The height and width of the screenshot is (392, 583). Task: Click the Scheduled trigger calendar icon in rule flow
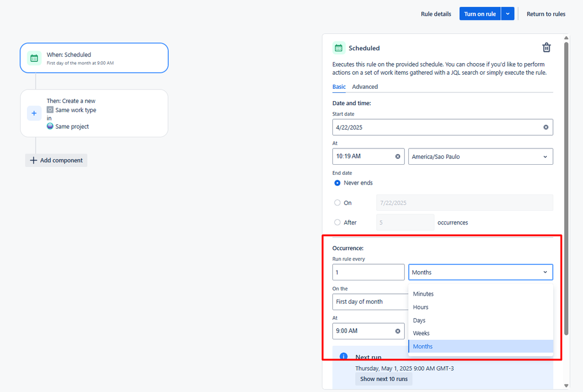coord(34,58)
